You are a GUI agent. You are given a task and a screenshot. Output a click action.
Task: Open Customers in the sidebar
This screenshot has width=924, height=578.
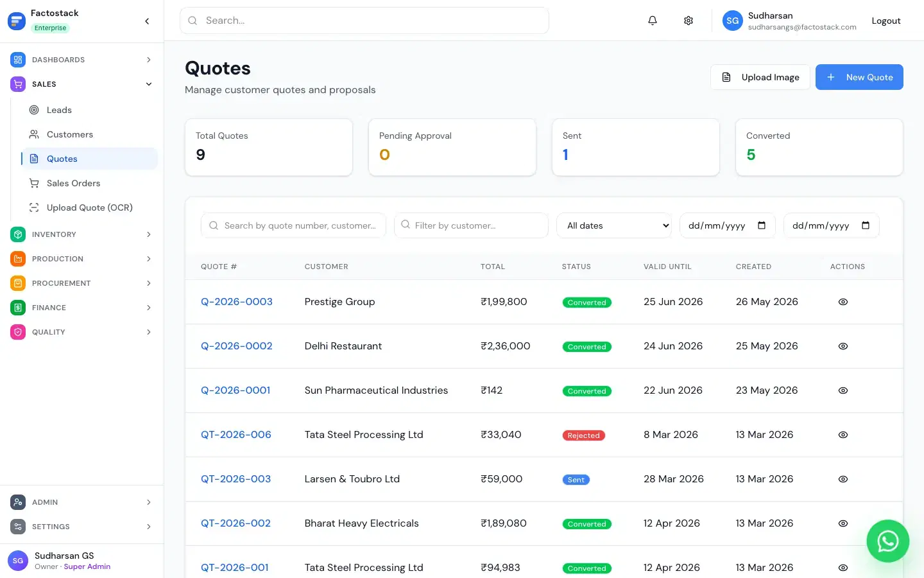coord(90,134)
